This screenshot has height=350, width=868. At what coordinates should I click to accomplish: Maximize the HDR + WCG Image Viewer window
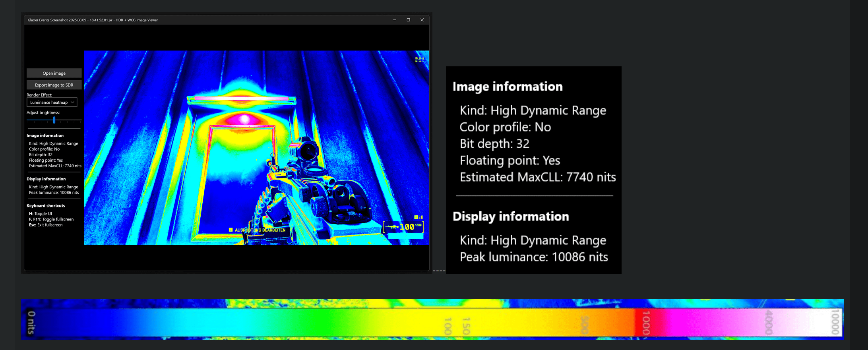[x=408, y=20]
